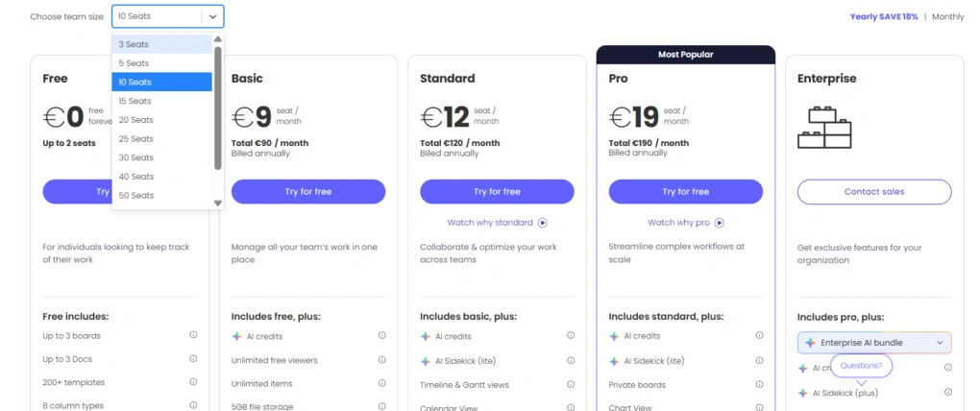Click Enterprise building blocks icon
The image size is (980, 411).
824,128
